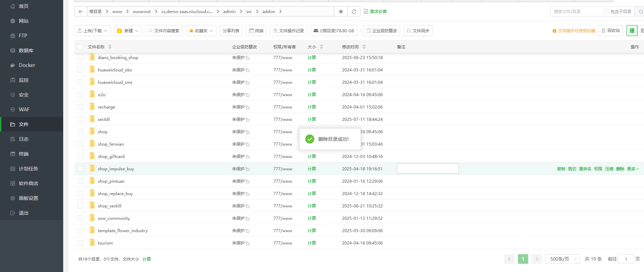Click the lock icon for tourism

pyautogui.click(x=248, y=243)
